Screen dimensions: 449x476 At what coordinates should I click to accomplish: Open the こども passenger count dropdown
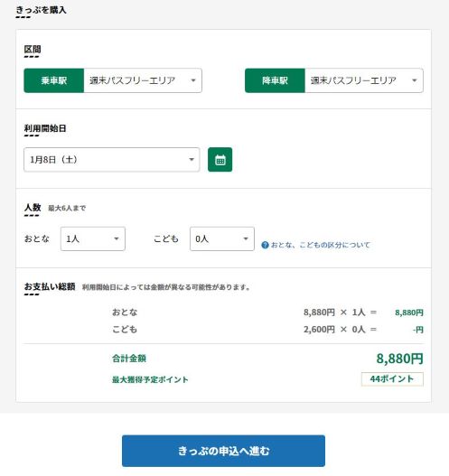pyautogui.click(x=222, y=239)
